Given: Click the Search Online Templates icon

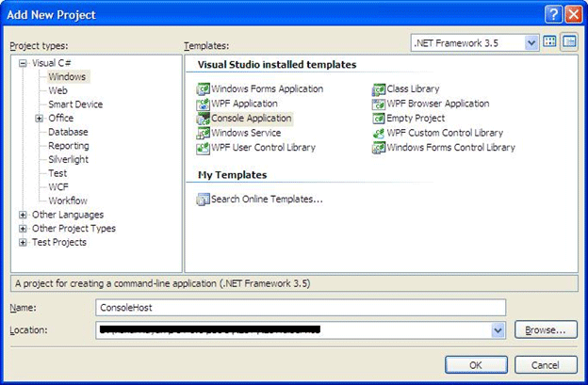Looking at the screenshot, I should coord(203,200).
